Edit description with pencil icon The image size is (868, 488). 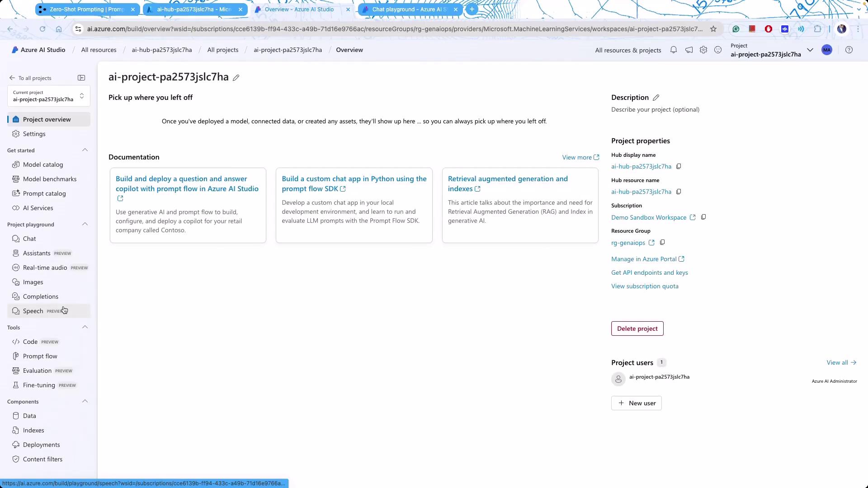(x=656, y=98)
